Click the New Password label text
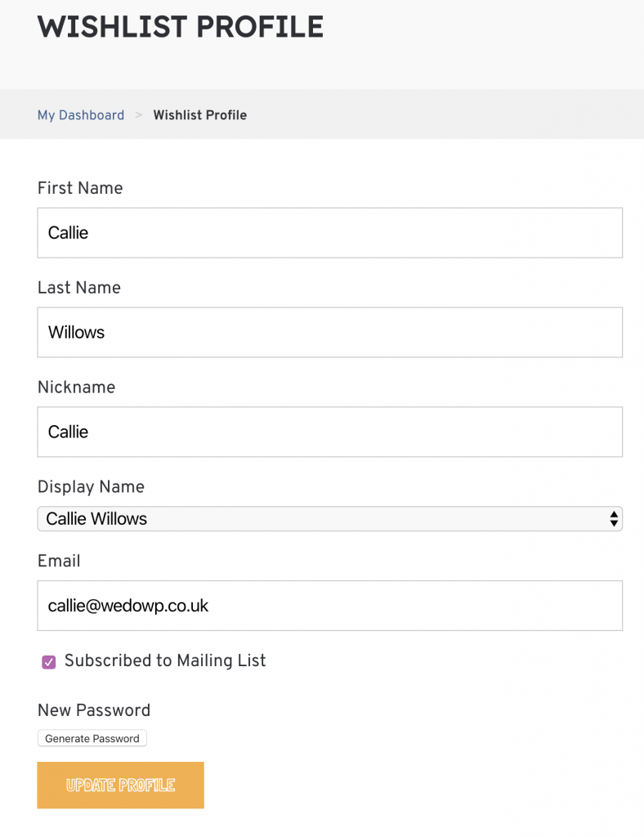Image resolution: width=644 pixels, height=837 pixels. click(94, 710)
